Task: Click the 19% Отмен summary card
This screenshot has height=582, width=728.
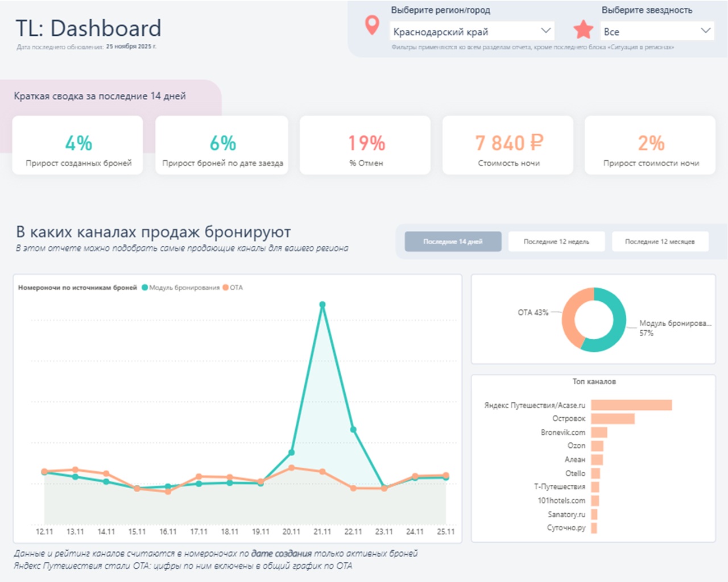Action: pos(366,145)
